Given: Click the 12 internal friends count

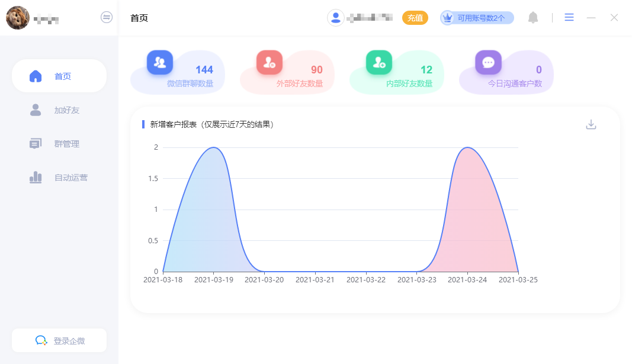Looking at the screenshot, I should tap(426, 70).
